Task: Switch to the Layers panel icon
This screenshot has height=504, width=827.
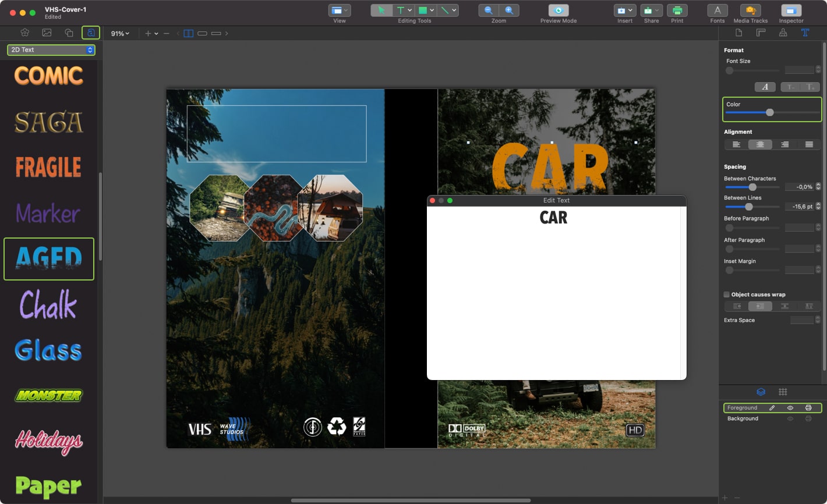Action: pos(761,392)
